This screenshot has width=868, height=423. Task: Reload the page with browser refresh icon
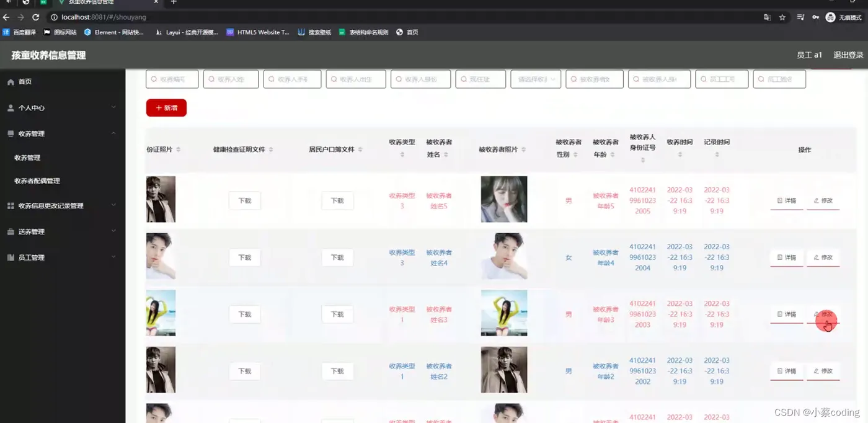(35, 17)
